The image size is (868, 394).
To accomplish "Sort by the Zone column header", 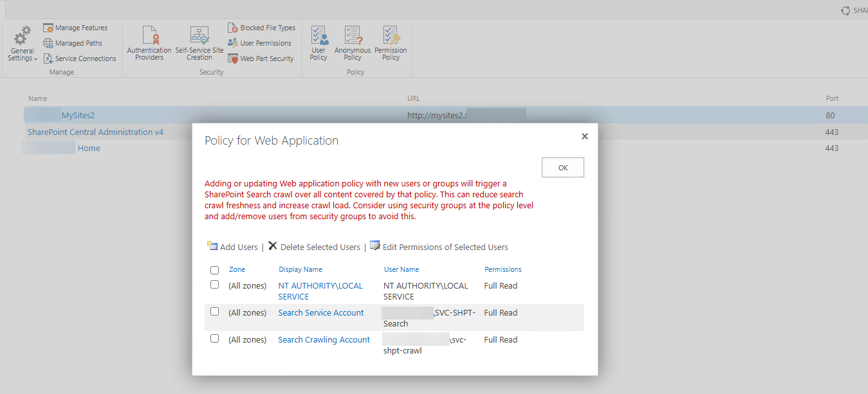I will point(237,269).
